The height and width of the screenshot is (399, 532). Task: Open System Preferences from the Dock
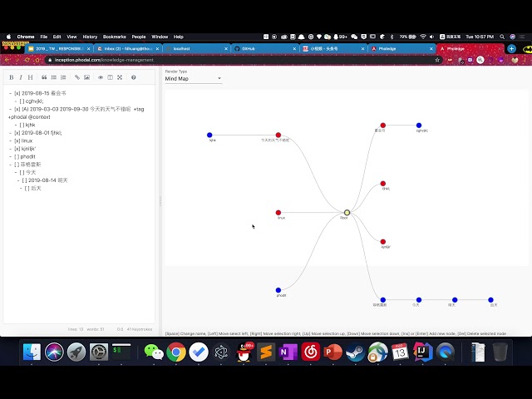(99, 352)
